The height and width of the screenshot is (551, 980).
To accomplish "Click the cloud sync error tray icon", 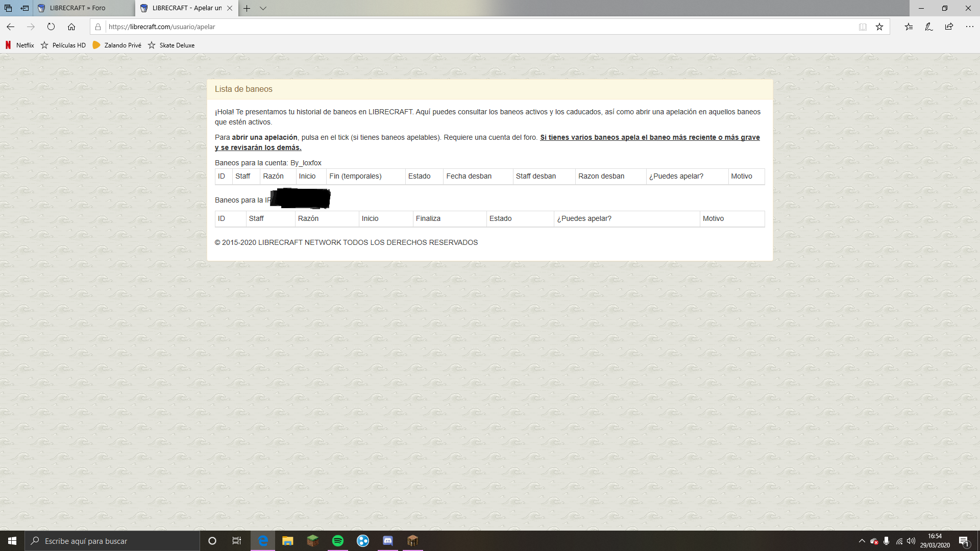I will click(x=874, y=541).
